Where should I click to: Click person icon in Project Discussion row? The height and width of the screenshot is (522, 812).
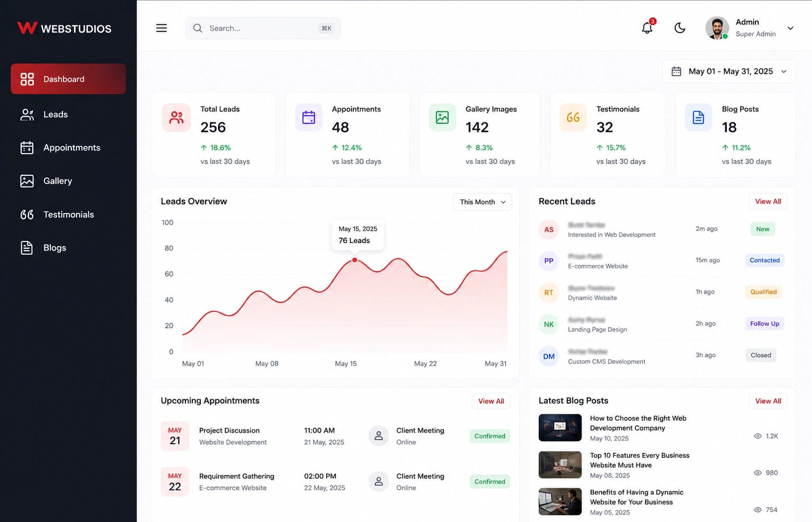click(x=379, y=436)
